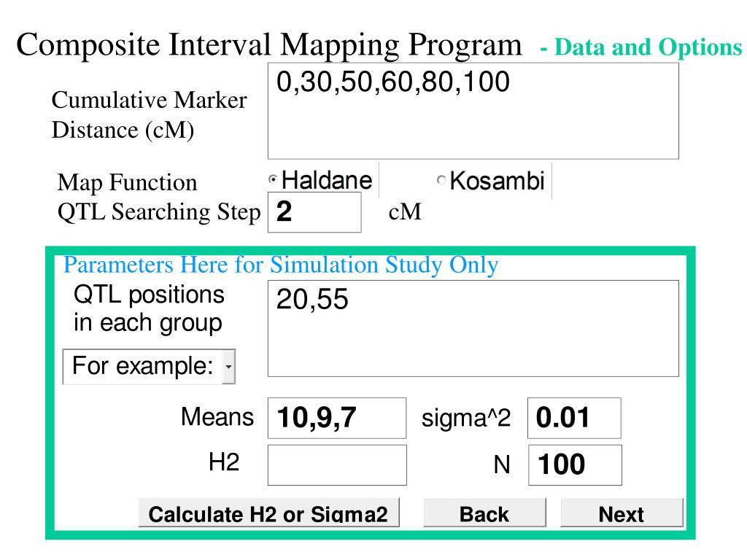Click the empty H2 input box
The width and height of the screenshot is (747, 560).
[x=337, y=465]
